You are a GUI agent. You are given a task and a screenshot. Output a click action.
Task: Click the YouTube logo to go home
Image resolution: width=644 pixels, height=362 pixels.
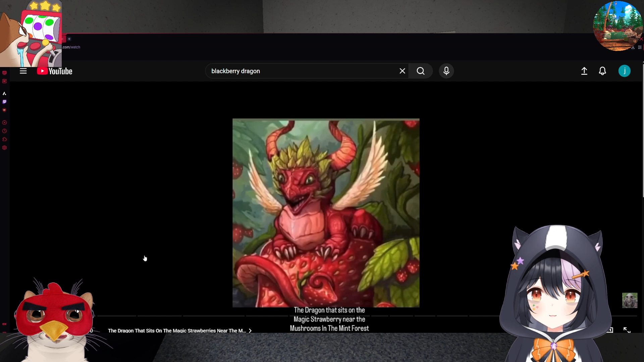click(55, 71)
